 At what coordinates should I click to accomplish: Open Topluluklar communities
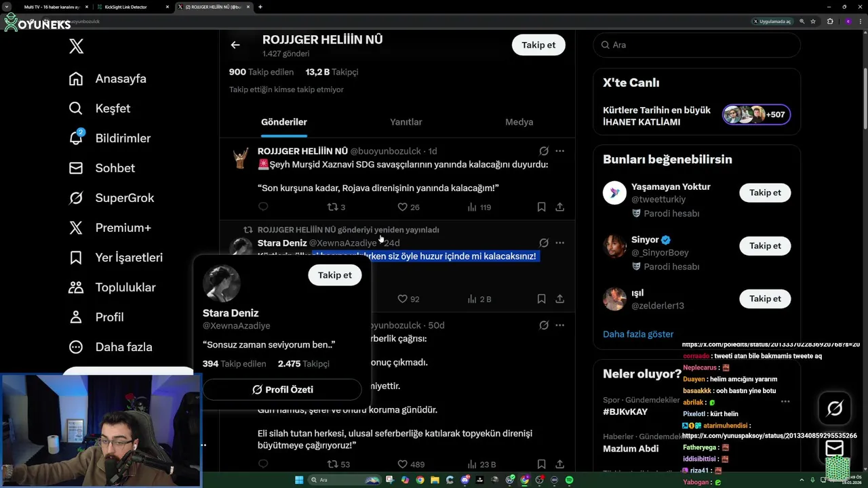tap(113, 287)
